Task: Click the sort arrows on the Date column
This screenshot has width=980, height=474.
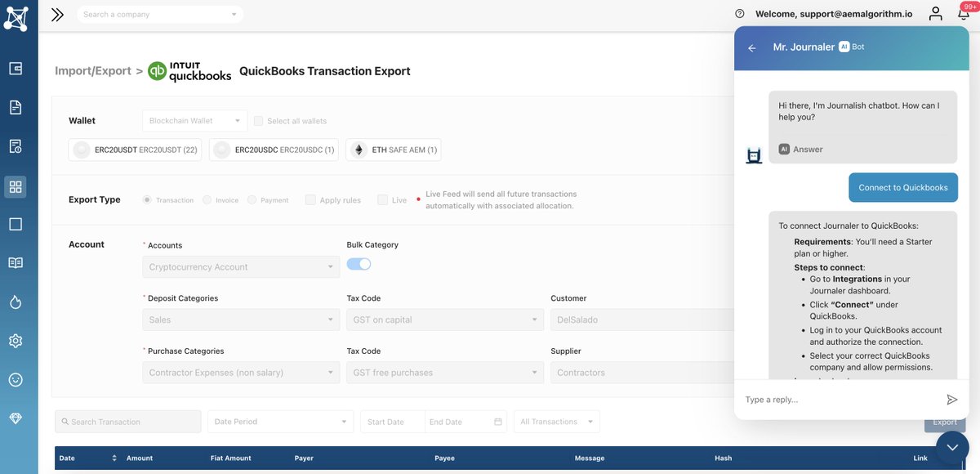Action: pos(114,458)
